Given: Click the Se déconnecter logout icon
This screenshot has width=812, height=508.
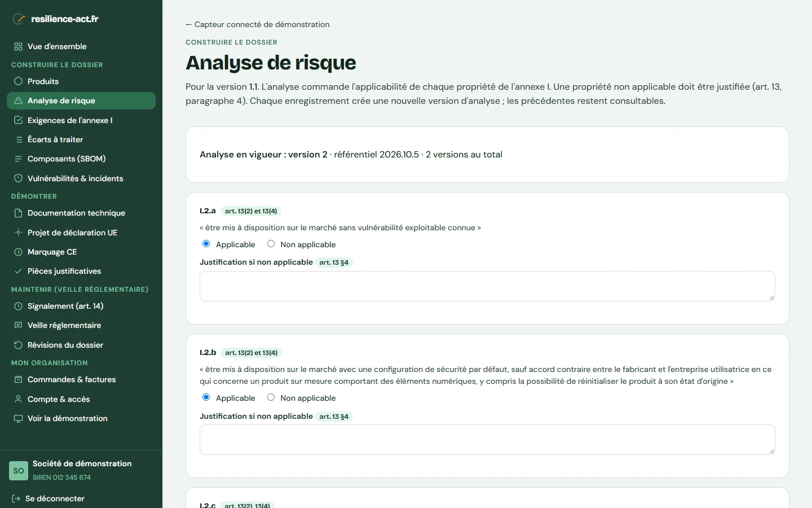Looking at the screenshot, I should pos(16,498).
